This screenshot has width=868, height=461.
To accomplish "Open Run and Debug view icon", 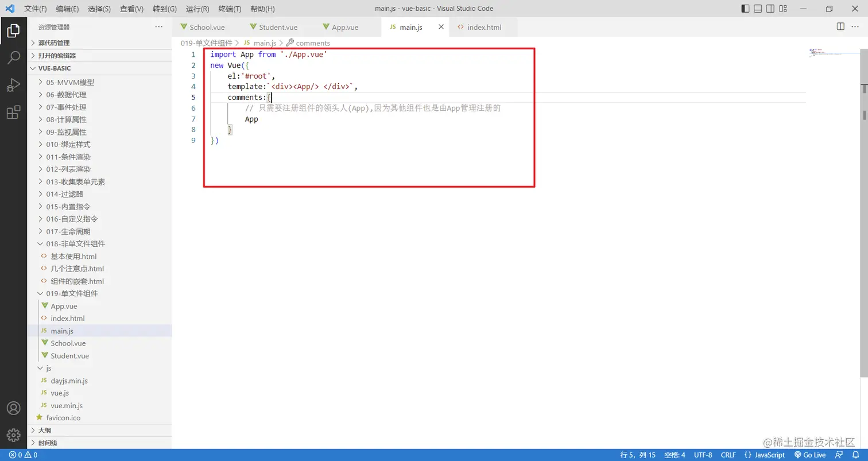I will point(13,85).
